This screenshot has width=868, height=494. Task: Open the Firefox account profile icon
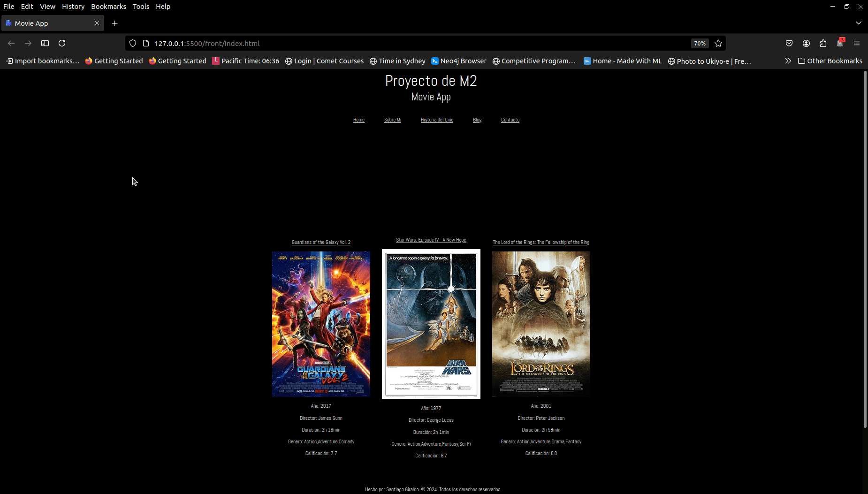pyautogui.click(x=806, y=43)
